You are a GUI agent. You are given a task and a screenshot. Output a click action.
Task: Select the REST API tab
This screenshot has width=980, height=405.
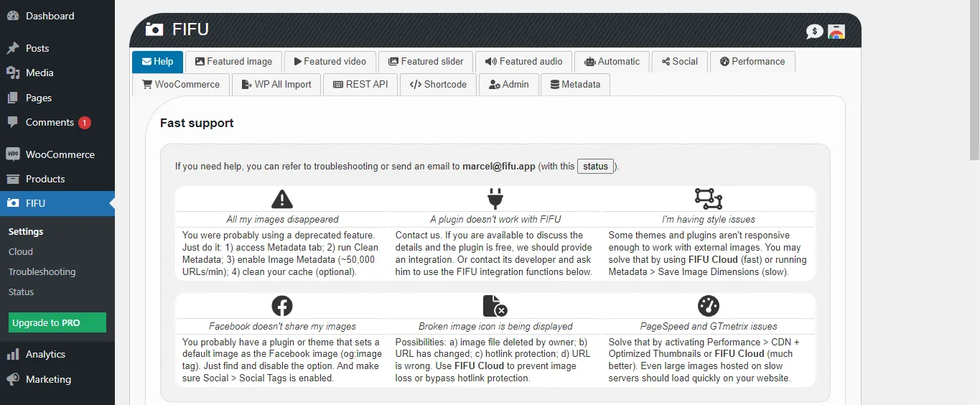pyautogui.click(x=360, y=85)
